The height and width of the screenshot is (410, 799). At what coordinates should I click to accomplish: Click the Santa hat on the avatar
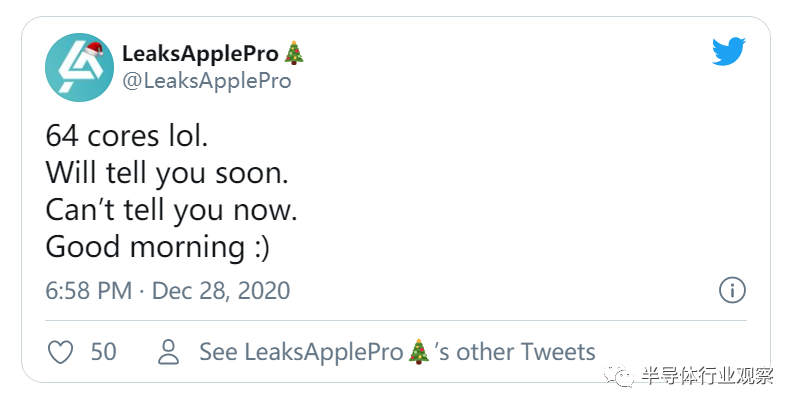(x=93, y=50)
